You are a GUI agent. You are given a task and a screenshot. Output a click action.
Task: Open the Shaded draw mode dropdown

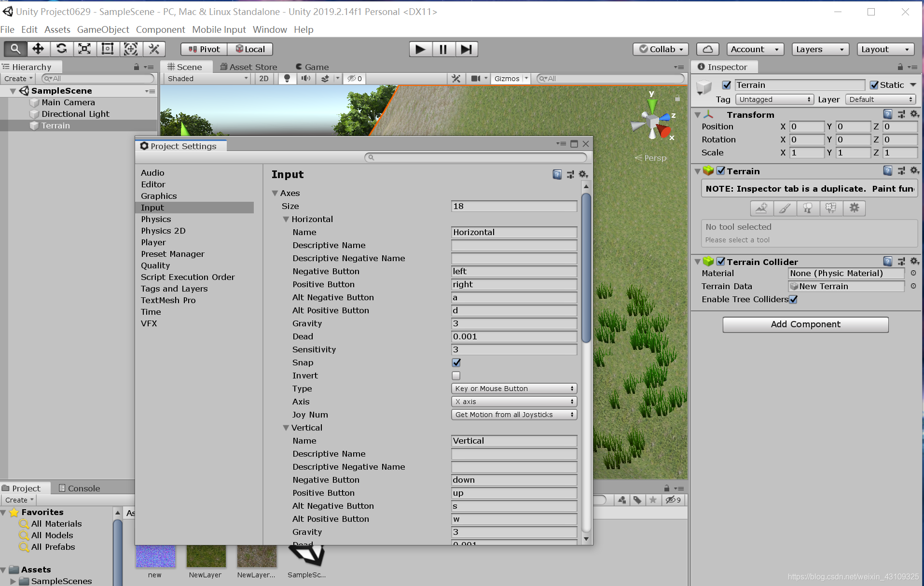pyautogui.click(x=207, y=79)
